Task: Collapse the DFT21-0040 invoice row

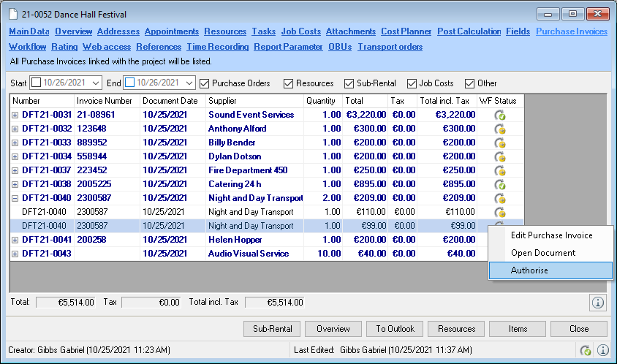Action: point(15,198)
